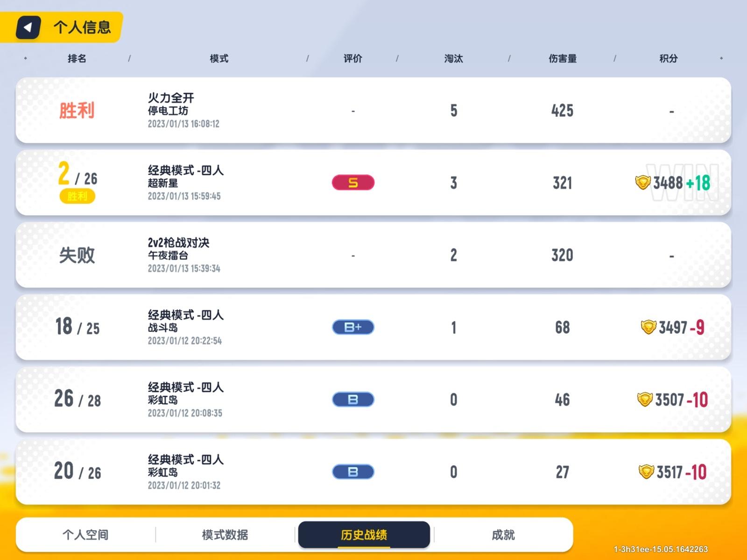Click the trophy icon beside 3497
Screen dimensions: 747x560
(648, 327)
